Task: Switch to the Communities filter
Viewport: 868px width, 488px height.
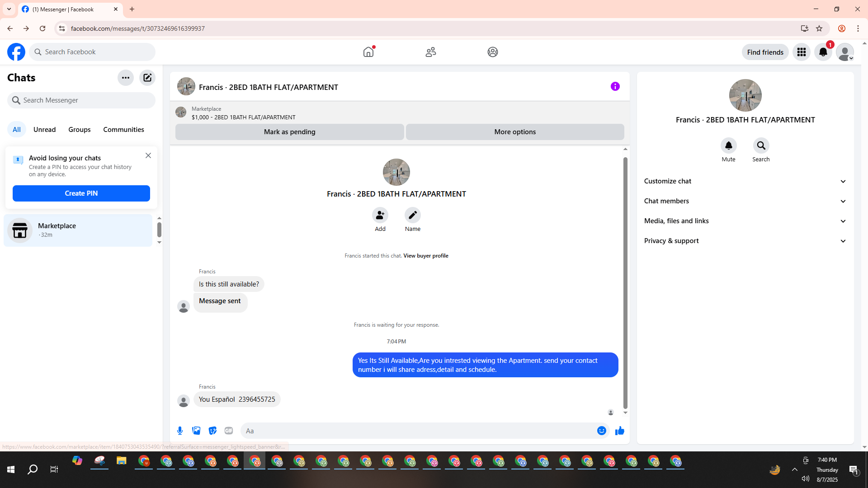Action: pos(124,130)
